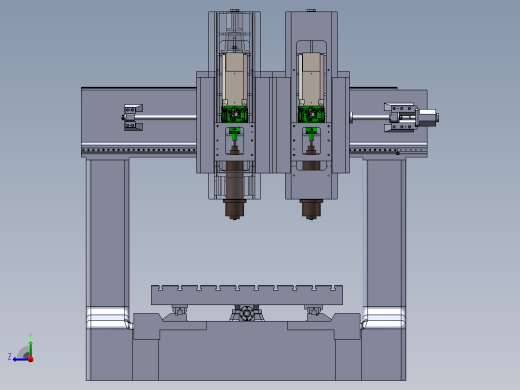Select the servo motor at the crossbeam's right end
The width and height of the screenshot is (520, 390).
point(428,117)
